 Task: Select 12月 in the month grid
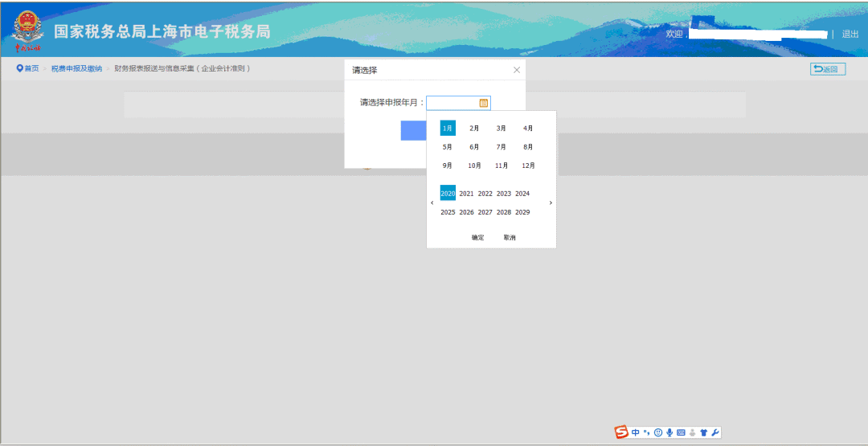(528, 166)
